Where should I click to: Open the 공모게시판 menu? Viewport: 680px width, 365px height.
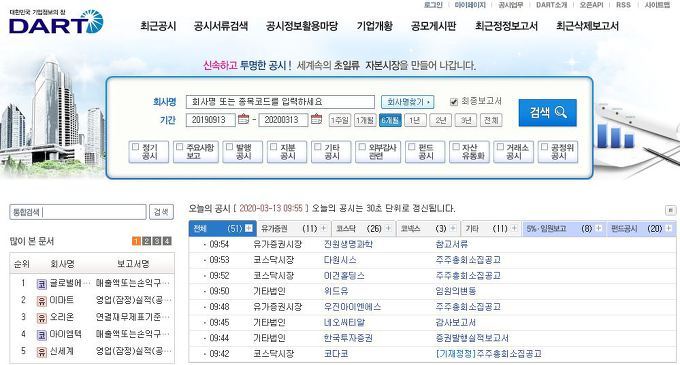[434, 26]
